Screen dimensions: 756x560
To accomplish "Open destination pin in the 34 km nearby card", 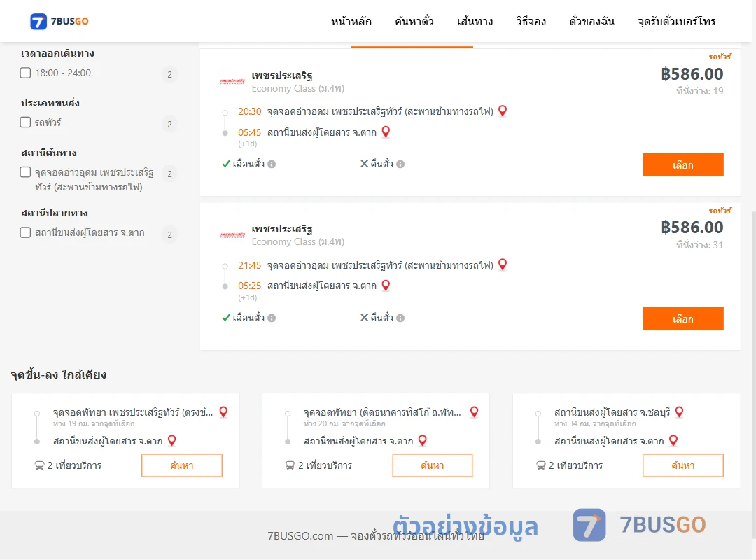I will click(673, 440).
